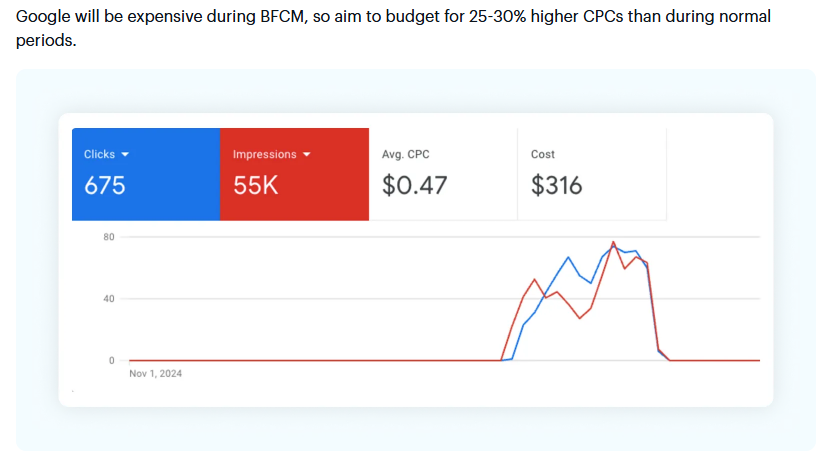Click the 55K impressions value
The width and height of the screenshot is (823, 459).
[x=256, y=185]
